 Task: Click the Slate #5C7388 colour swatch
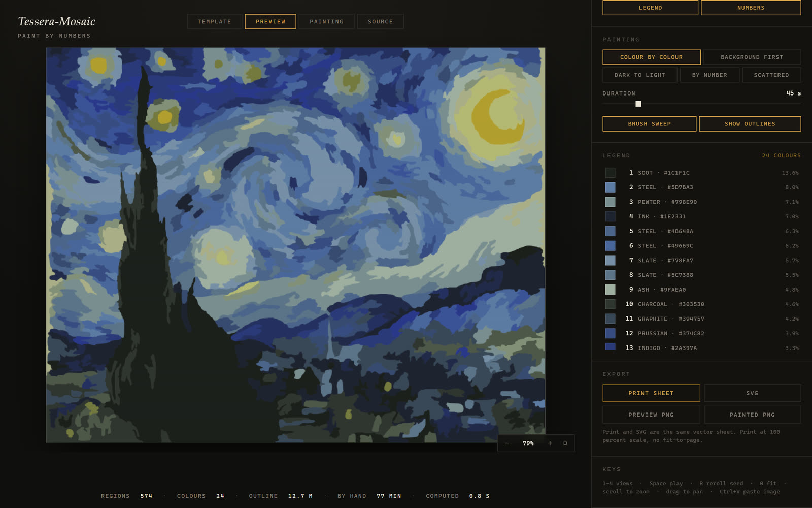pyautogui.click(x=610, y=275)
